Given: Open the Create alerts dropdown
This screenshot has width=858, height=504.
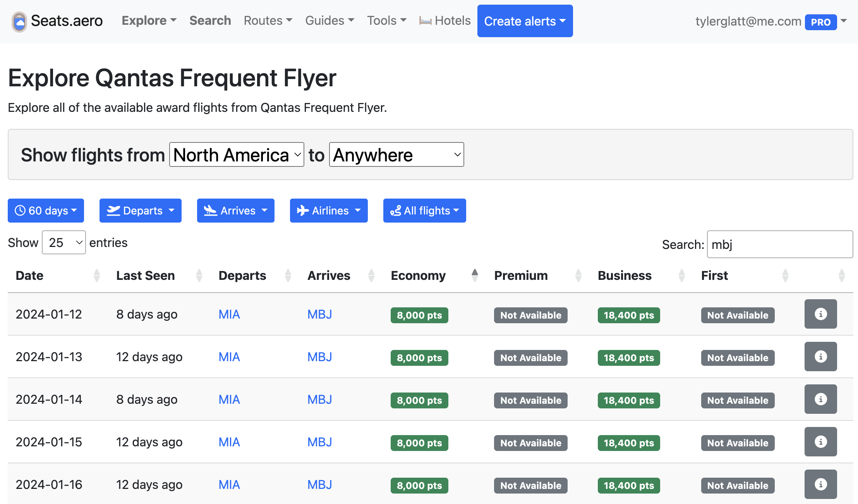Looking at the screenshot, I should point(525,21).
